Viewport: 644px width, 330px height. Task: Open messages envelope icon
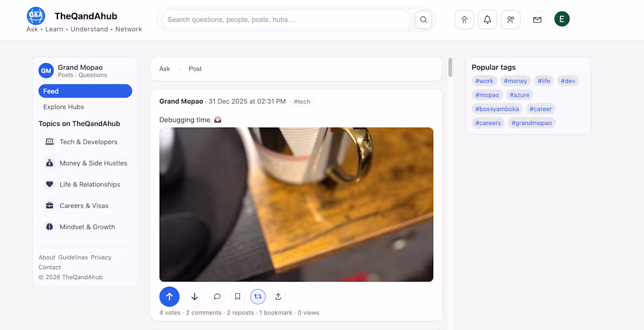[x=537, y=20]
